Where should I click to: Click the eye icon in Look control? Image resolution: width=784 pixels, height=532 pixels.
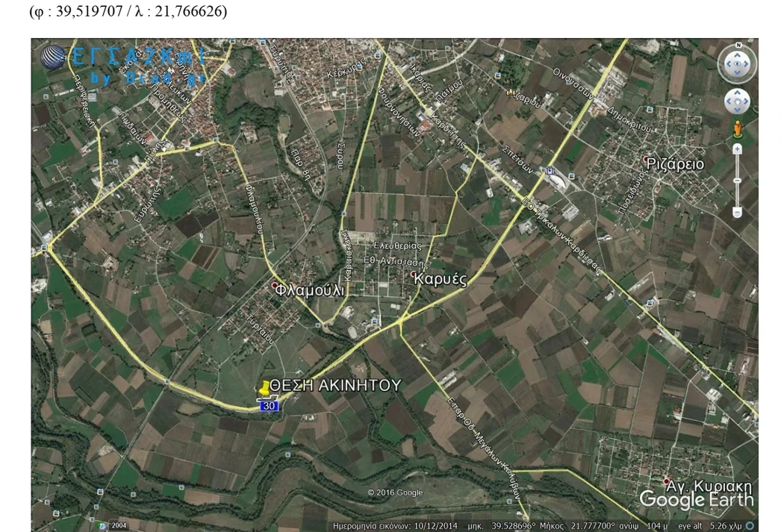[x=737, y=64]
